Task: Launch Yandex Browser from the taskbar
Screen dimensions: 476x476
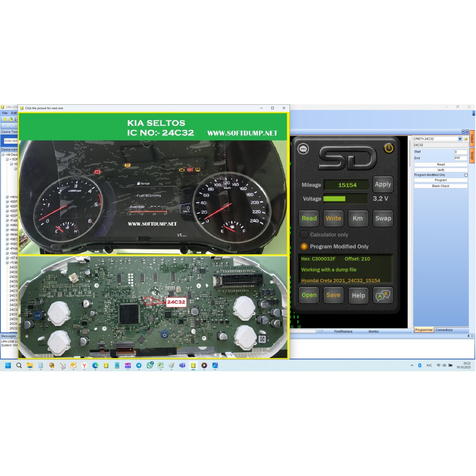Action: 84,365
